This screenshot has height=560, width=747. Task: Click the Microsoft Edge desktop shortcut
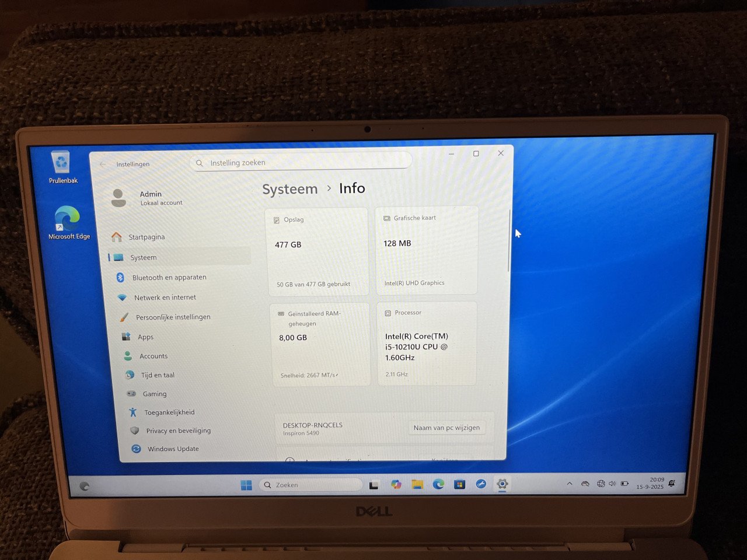[68, 223]
